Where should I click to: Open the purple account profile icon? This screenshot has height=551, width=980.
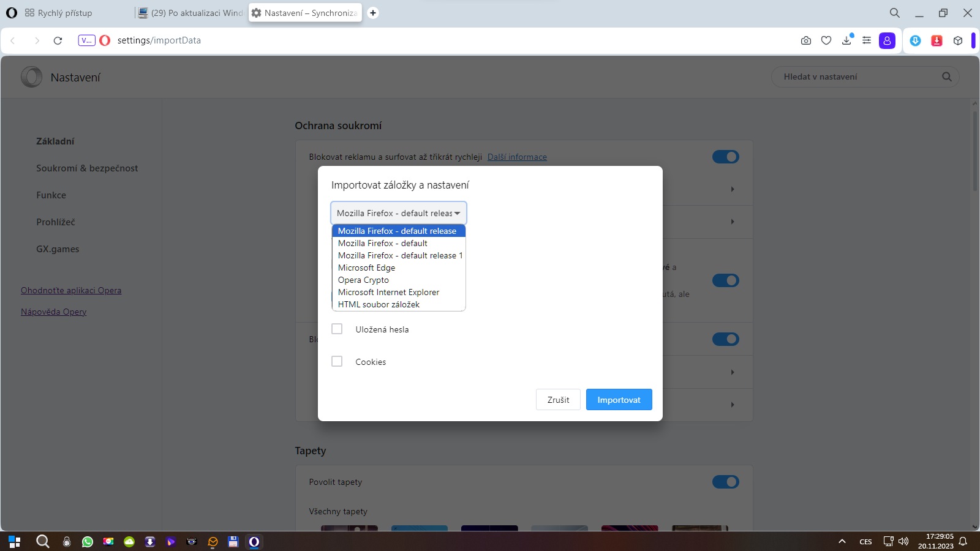pos(887,40)
